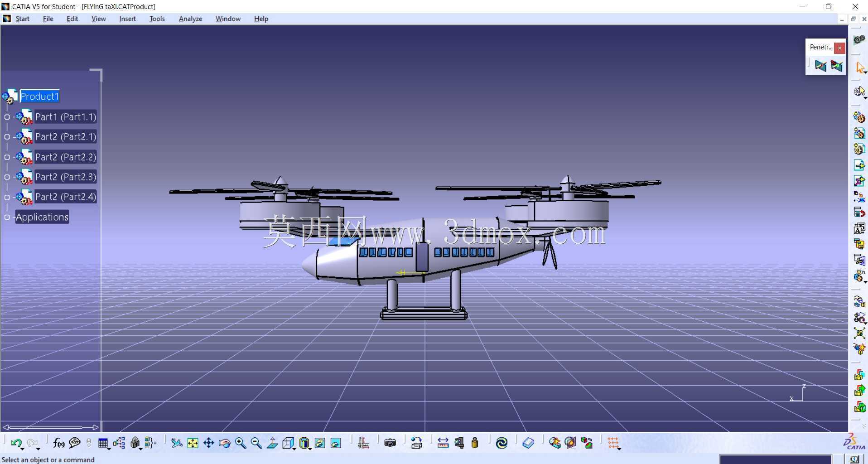Open the File menu
This screenshot has height=464, width=868.
pyautogui.click(x=48, y=19)
